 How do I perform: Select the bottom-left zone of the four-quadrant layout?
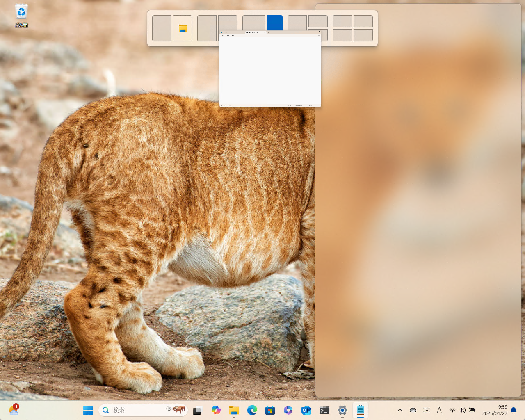coord(342,35)
